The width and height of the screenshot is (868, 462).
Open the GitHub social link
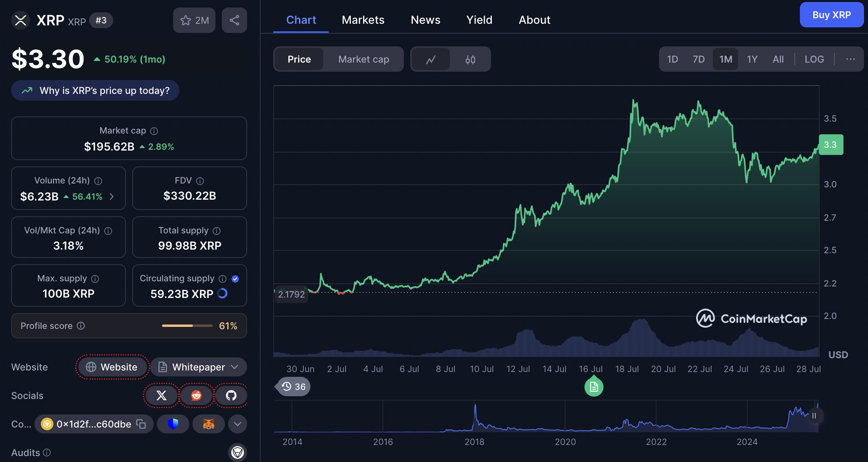[x=231, y=395]
